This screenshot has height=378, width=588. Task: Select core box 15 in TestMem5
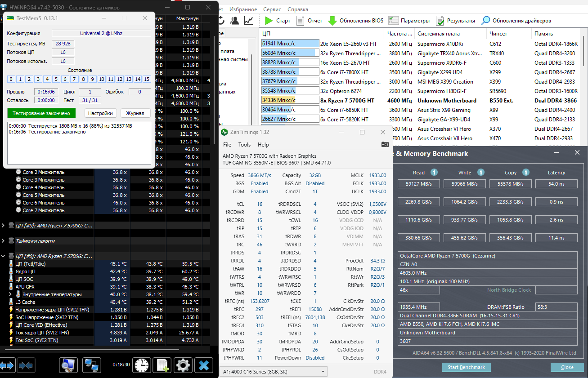147,79
